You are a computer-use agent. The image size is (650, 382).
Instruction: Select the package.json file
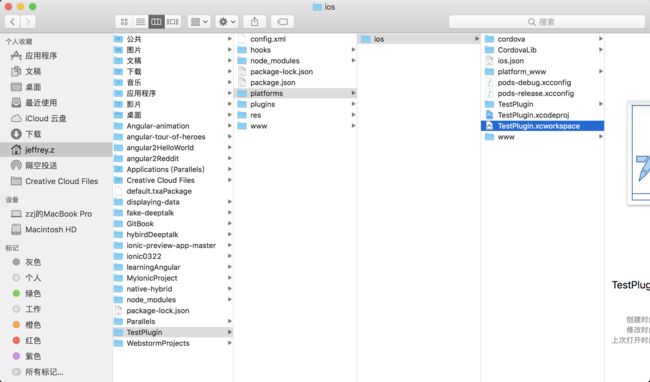[296, 82]
